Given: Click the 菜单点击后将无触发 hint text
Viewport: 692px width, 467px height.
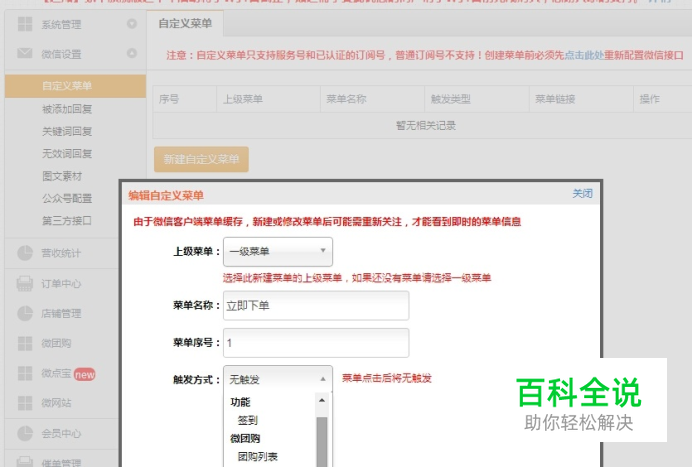Looking at the screenshot, I should click(x=387, y=378).
